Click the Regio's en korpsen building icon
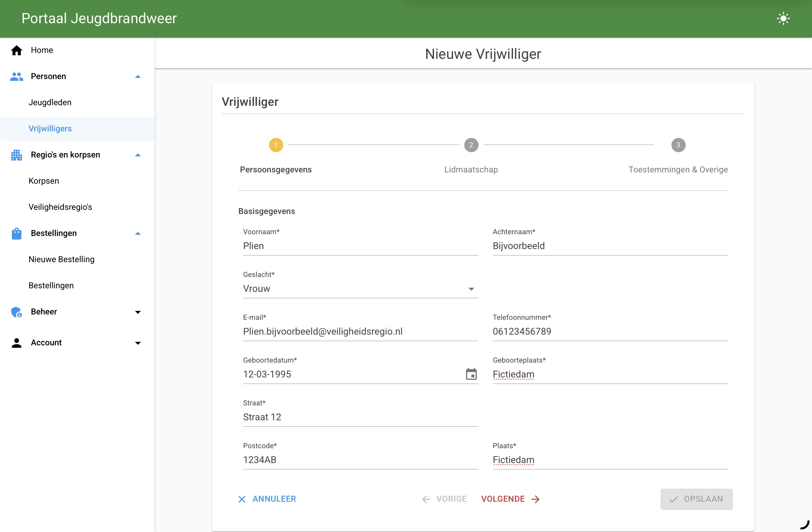812x532 pixels. 16,155
